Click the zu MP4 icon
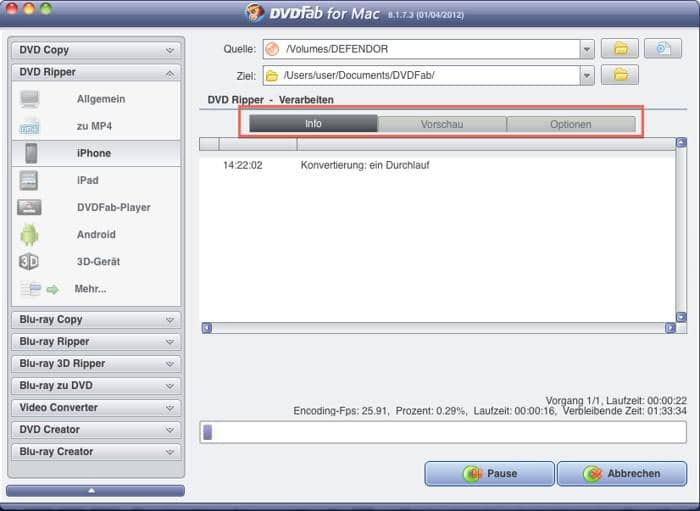The image size is (700, 511). [x=29, y=126]
